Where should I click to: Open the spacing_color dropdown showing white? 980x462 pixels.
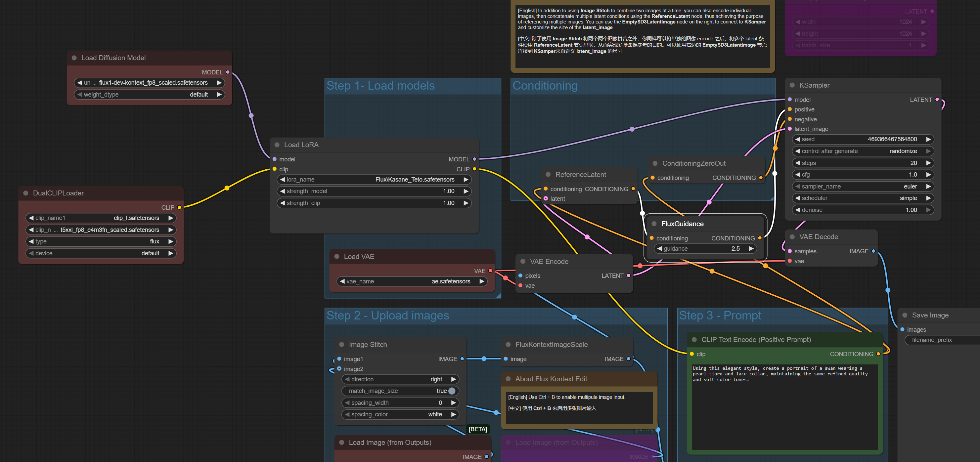(400, 414)
